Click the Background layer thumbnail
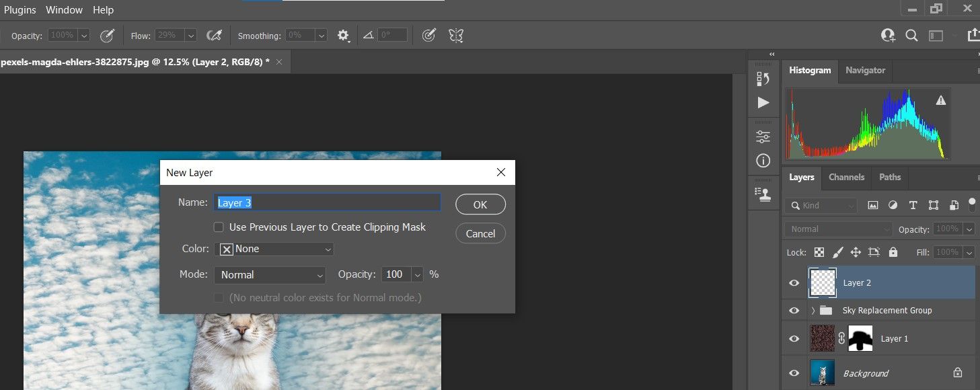This screenshot has height=390, width=980. point(822,373)
